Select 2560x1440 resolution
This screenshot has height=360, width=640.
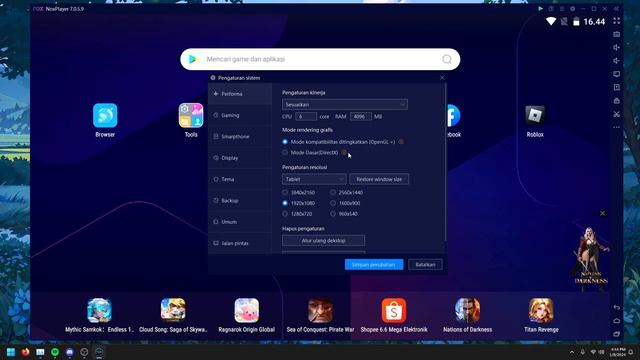click(333, 192)
